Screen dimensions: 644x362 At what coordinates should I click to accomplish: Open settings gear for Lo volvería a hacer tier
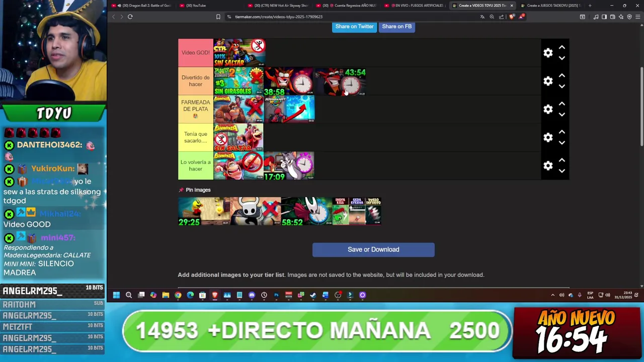[548, 165]
